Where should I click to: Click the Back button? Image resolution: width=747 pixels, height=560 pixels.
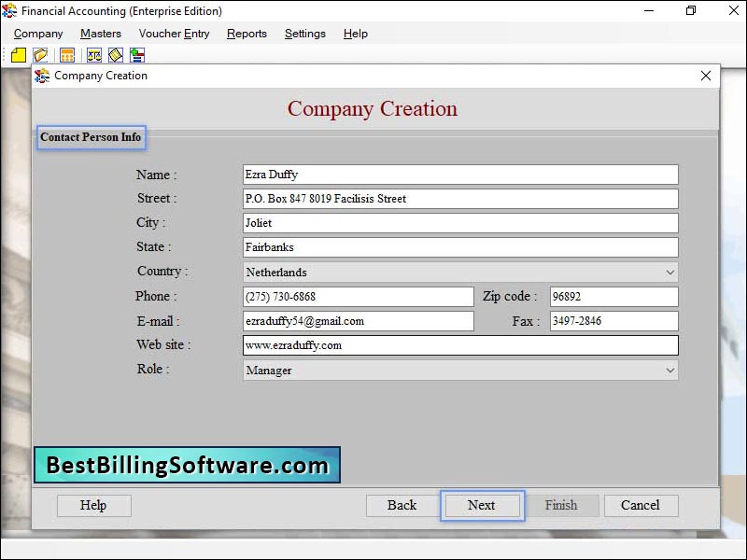[x=402, y=505]
